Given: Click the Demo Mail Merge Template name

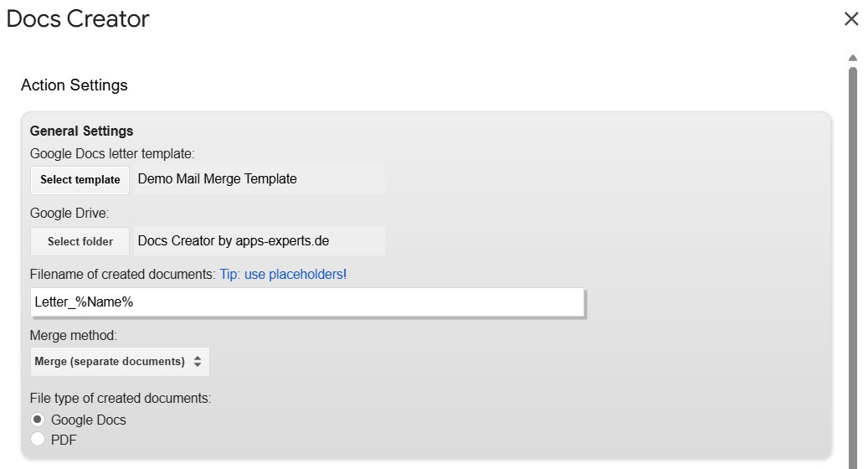Looking at the screenshot, I should pos(217,179).
